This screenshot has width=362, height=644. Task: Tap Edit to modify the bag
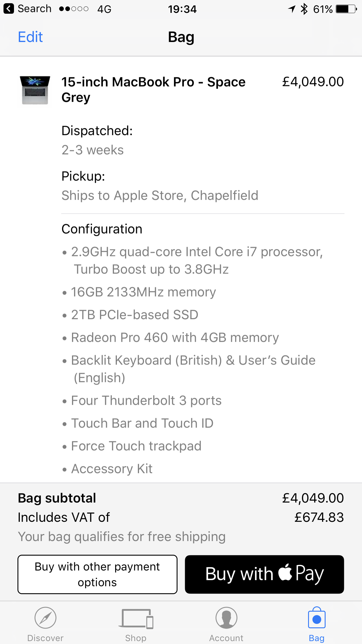30,37
